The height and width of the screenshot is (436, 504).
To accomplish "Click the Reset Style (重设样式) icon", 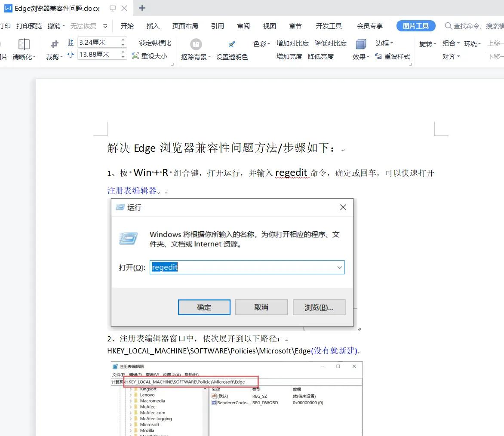I will (x=379, y=56).
